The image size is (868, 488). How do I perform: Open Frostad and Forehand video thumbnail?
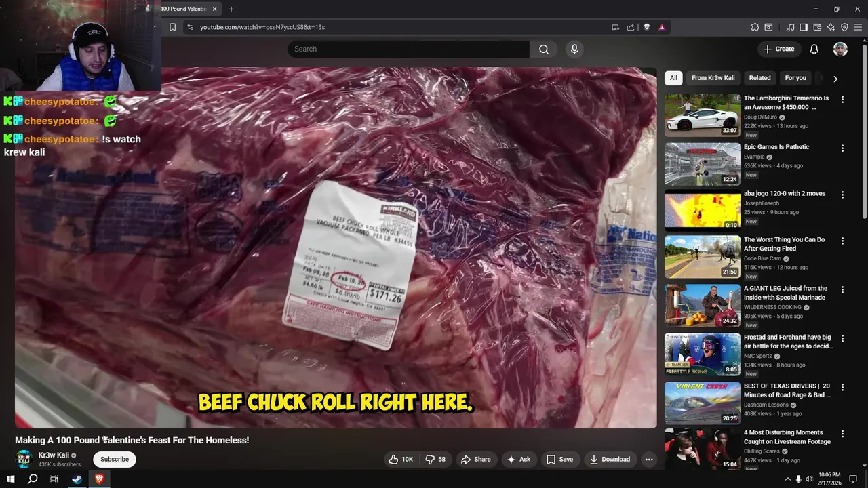click(x=702, y=354)
